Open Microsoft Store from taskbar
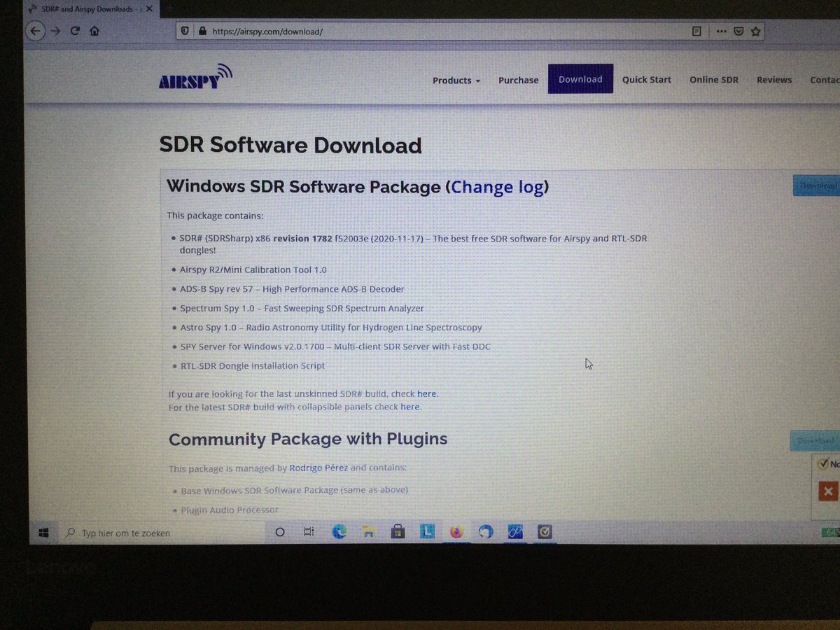The height and width of the screenshot is (630, 840). pos(398,533)
